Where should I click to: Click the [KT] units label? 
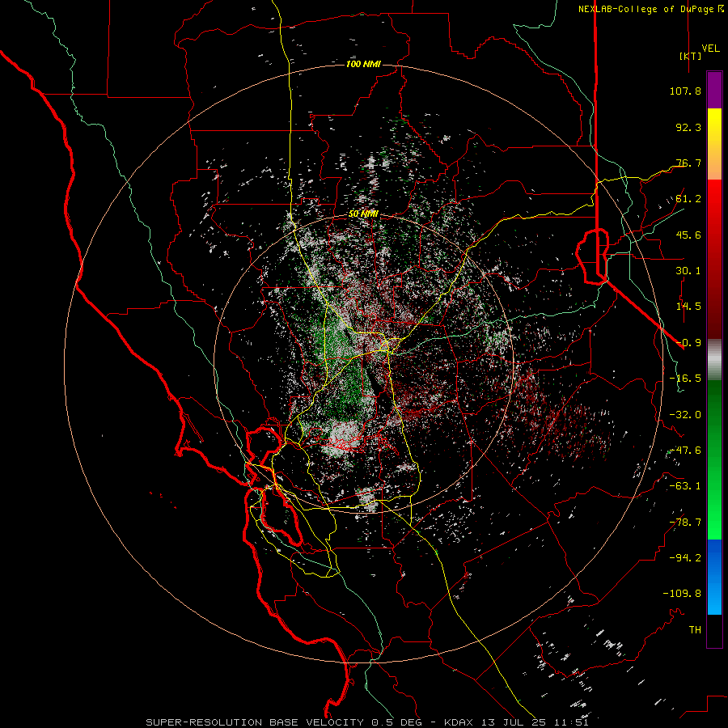691,56
